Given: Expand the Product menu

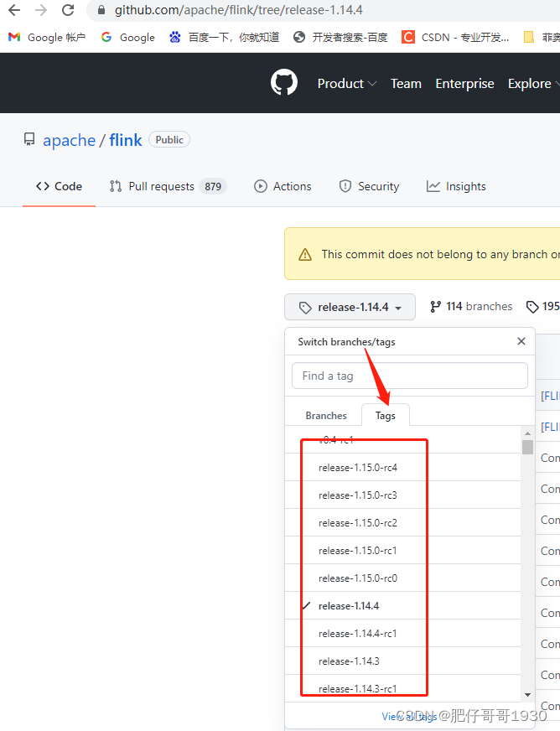Looking at the screenshot, I should click(x=347, y=84).
